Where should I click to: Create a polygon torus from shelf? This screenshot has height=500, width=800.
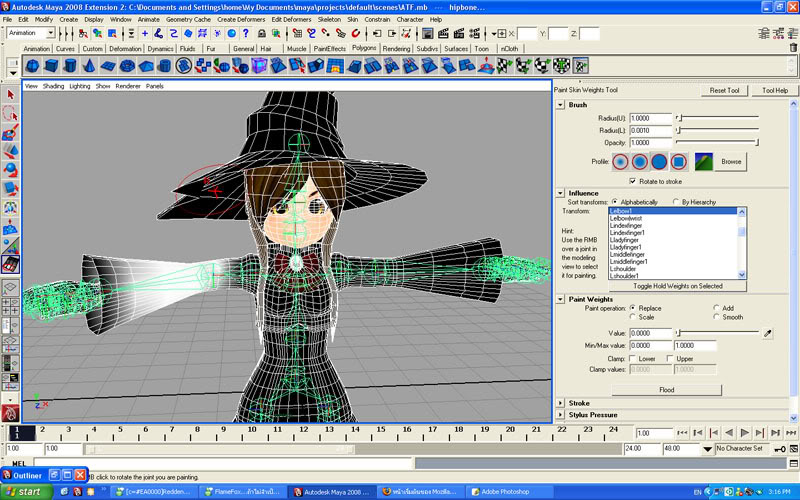tap(127, 66)
